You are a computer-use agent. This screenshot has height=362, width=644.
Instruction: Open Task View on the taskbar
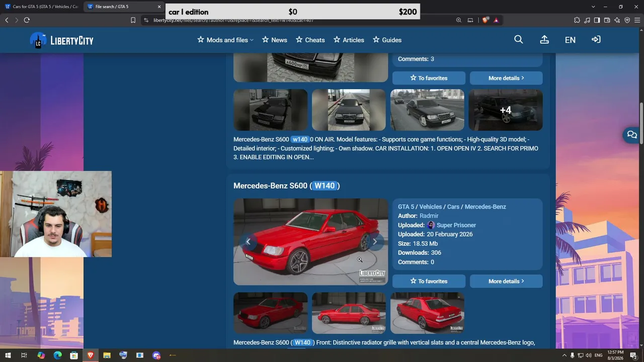coord(24,355)
